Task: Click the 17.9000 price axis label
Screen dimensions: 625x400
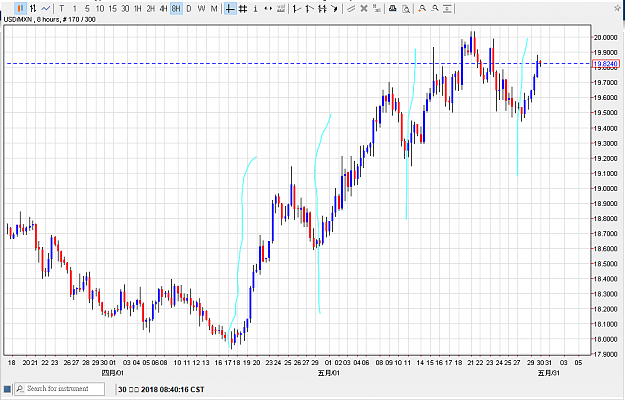Action: (x=605, y=354)
